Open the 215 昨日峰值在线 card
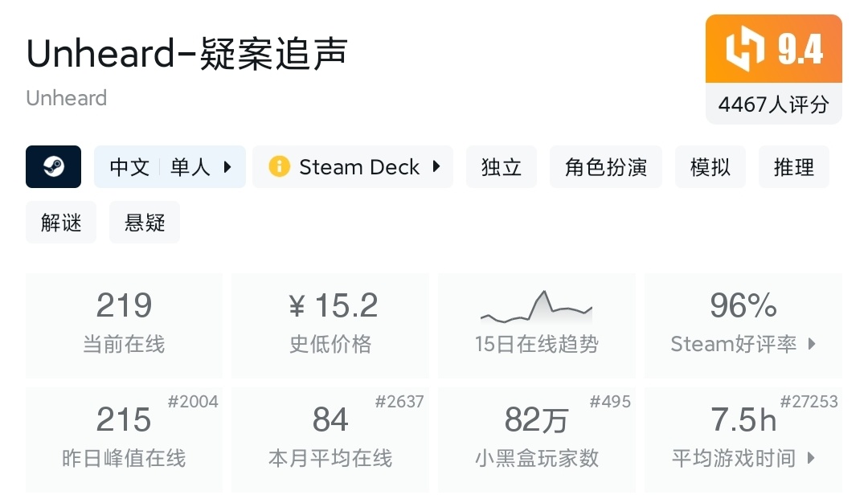The image size is (868, 495). (124, 438)
